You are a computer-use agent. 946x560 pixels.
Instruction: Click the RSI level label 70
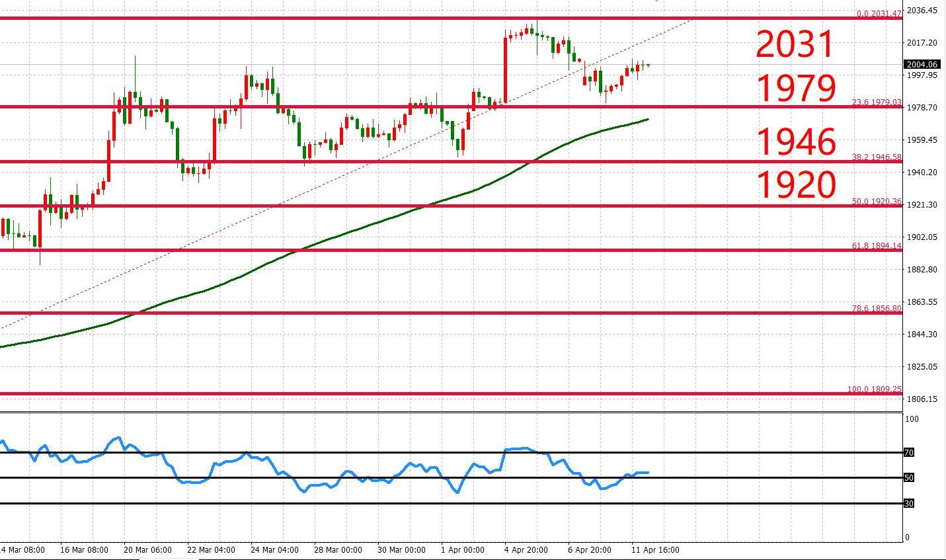click(909, 453)
